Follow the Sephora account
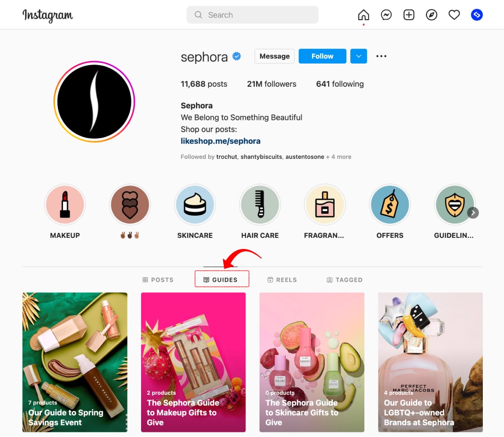 (x=323, y=56)
